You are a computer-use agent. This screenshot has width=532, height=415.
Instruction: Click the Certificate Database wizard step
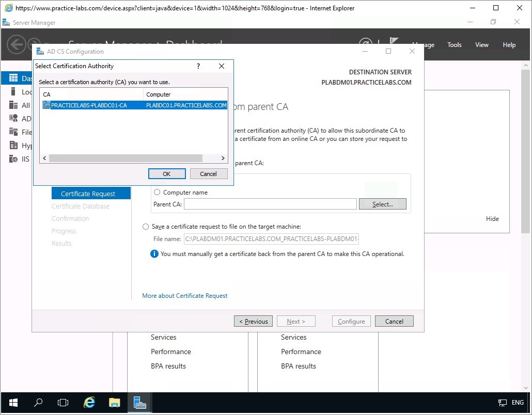tap(81, 206)
